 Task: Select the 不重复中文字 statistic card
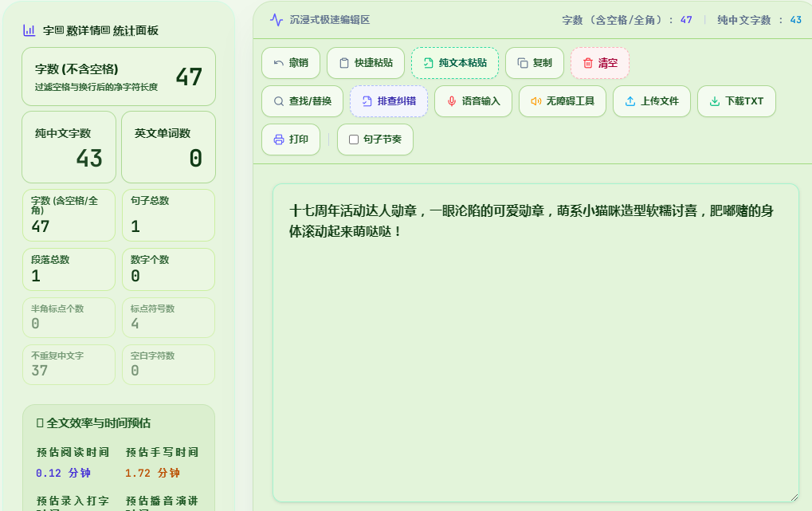click(x=69, y=365)
